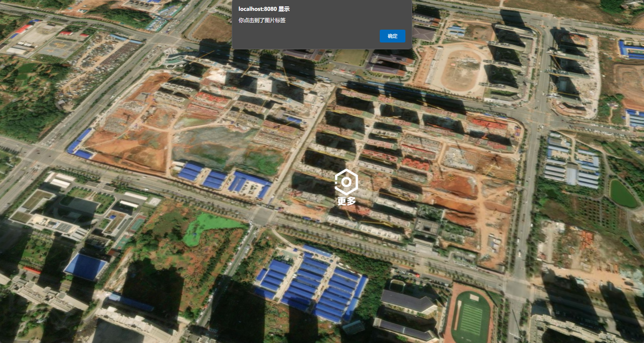Click the 确定 button in the alert
This screenshot has width=644, height=343.
392,36
